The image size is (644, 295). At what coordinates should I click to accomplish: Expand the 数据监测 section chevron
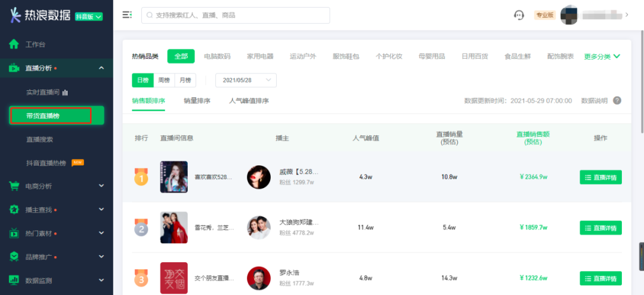101,280
